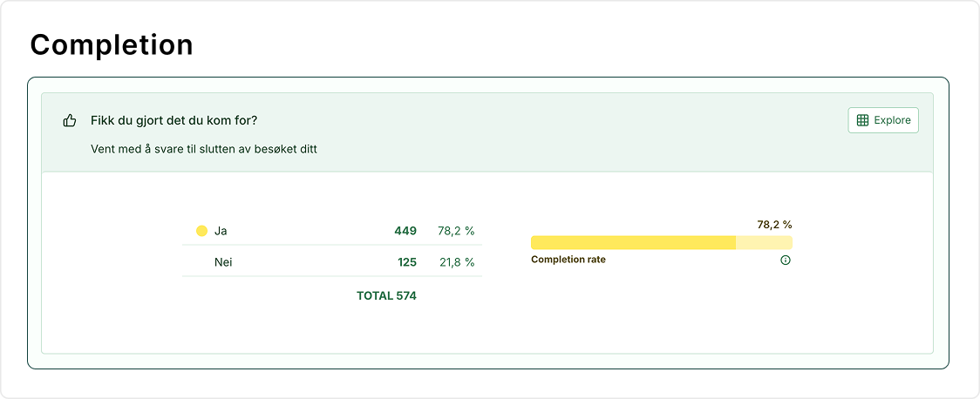Click the 78,2 % above the progress bar

pyautogui.click(x=774, y=225)
